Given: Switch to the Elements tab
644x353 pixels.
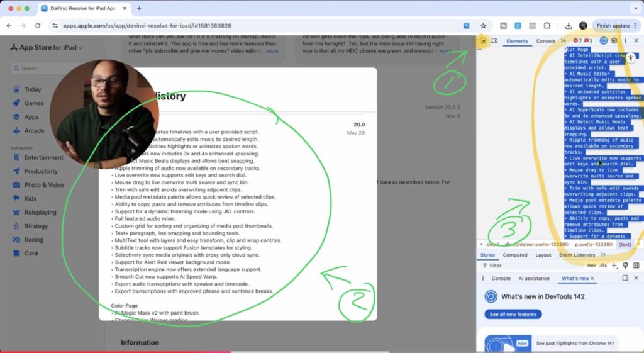Looking at the screenshot, I should (517, 41).
